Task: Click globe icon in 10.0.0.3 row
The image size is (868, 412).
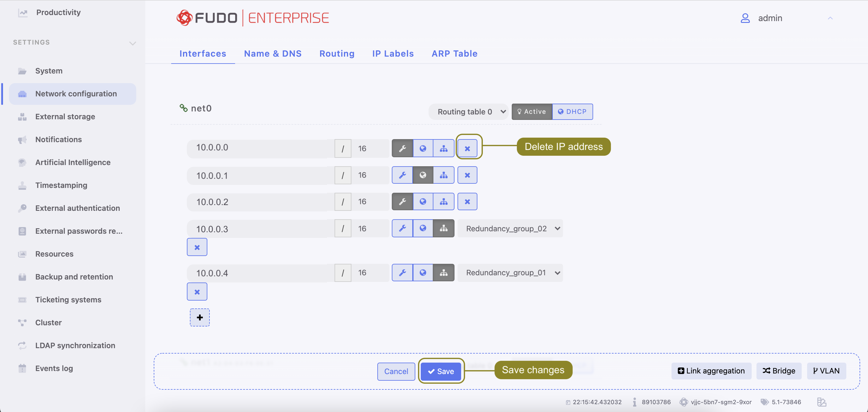Action: 423,229
